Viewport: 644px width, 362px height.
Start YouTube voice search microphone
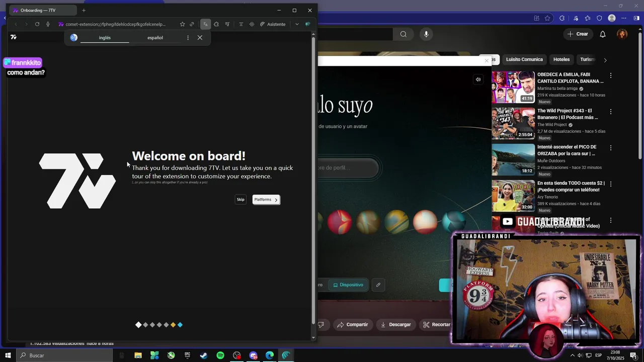click(x=426, y=34)
